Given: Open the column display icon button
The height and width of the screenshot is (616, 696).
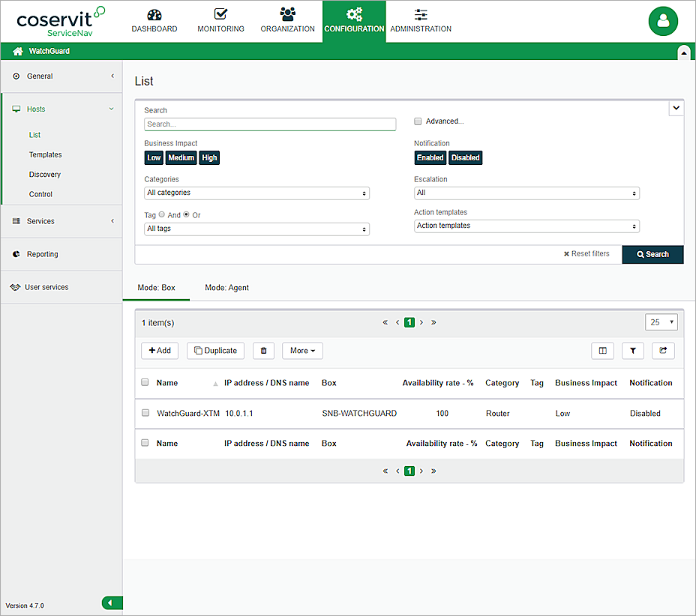Looking at the screenshot, I should point(602,351).
